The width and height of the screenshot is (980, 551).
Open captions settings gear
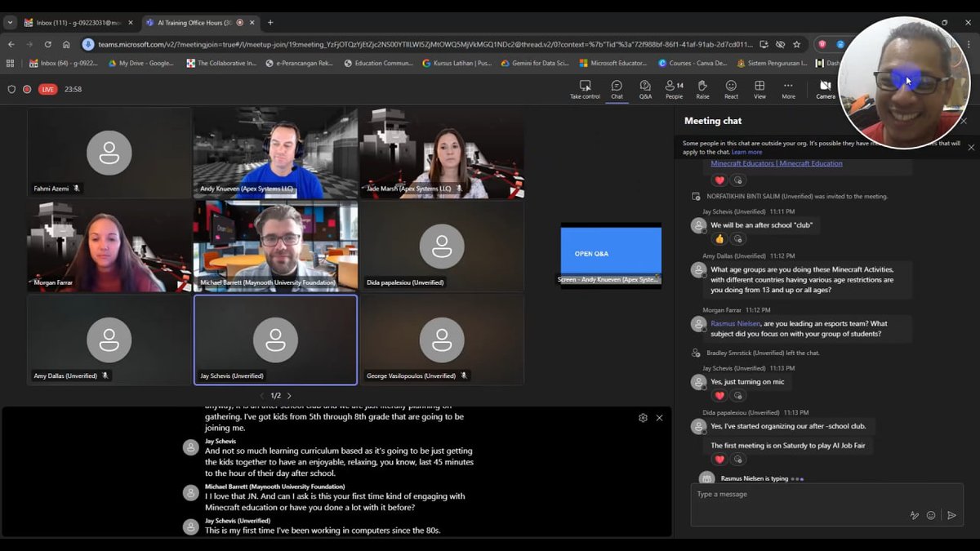643,418
